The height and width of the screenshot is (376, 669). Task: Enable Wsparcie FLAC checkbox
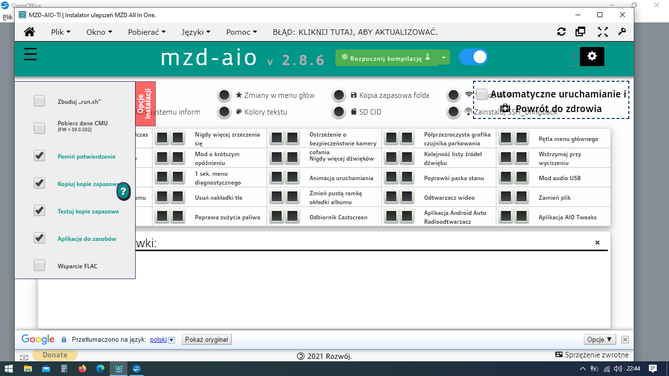pyautogui.click(x=39, y=265)
